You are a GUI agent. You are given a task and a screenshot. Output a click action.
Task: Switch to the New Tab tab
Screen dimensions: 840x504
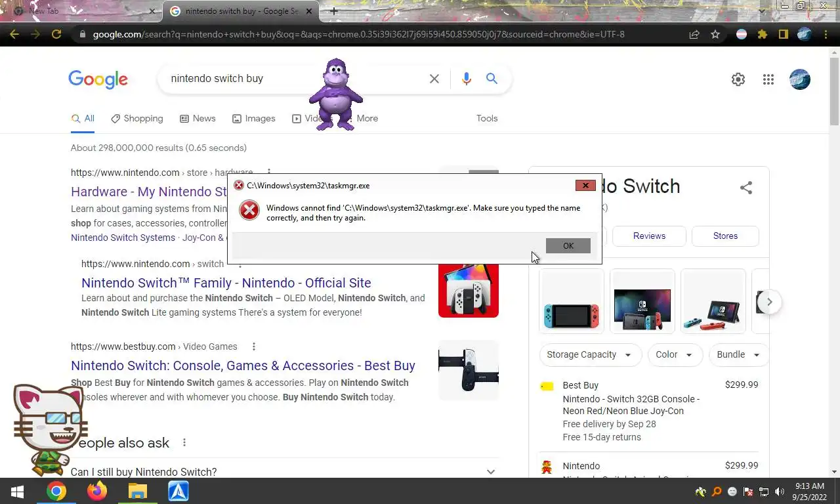pyautogui.click(x=82, y=11)
